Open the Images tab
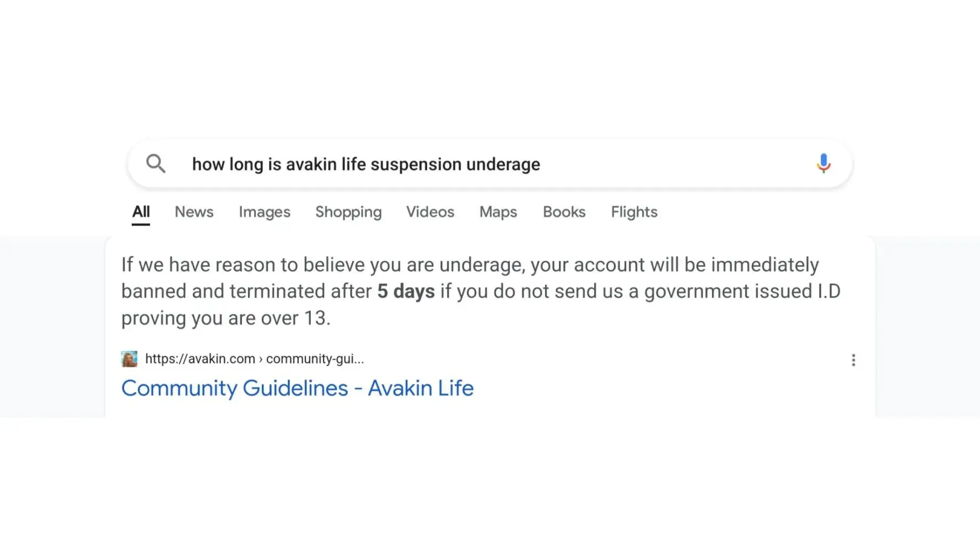980x551 pixels. coord(264,212)
